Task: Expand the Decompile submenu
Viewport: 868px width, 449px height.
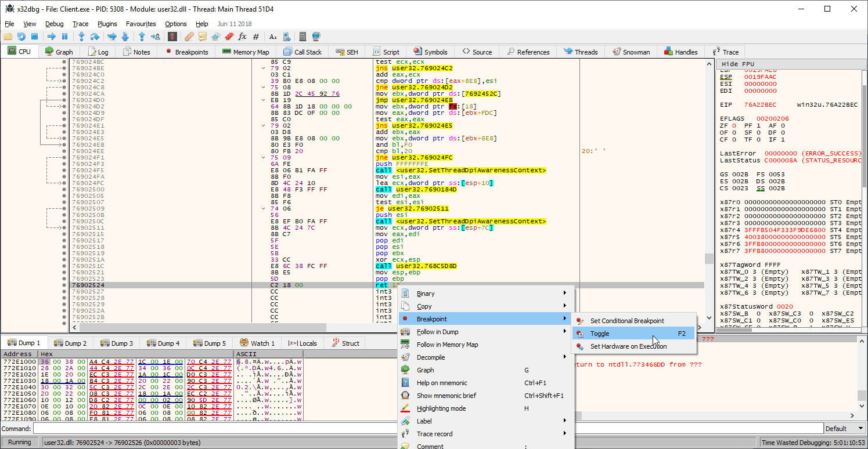Action: 485,357
